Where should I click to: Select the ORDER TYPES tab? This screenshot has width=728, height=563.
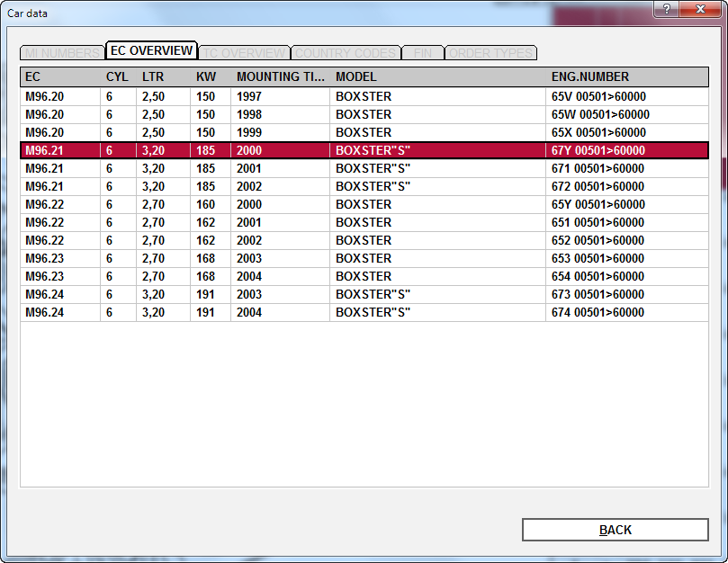click(x=490, y=53)
